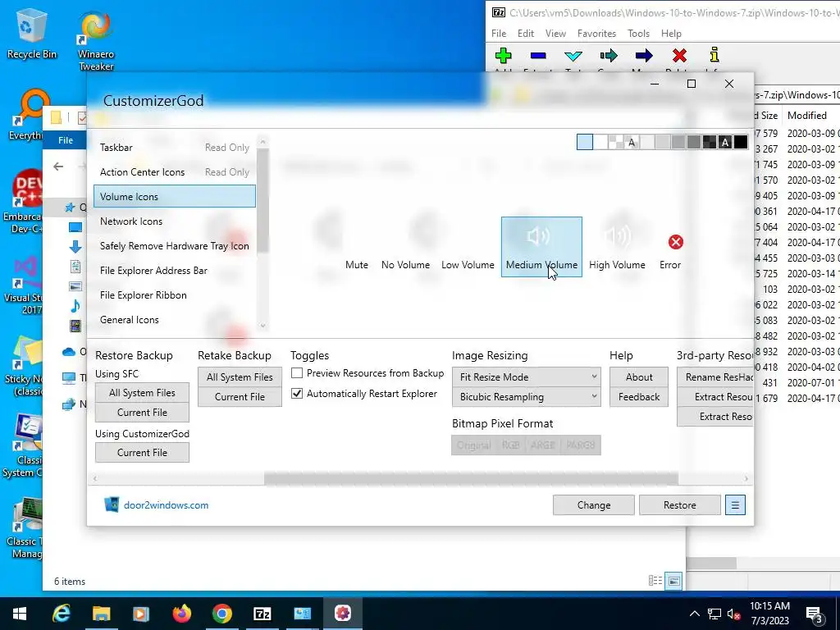This screenshot has height=630, width=840.
Task: Open Firefox from the taskbar
Action: point(181,614)
